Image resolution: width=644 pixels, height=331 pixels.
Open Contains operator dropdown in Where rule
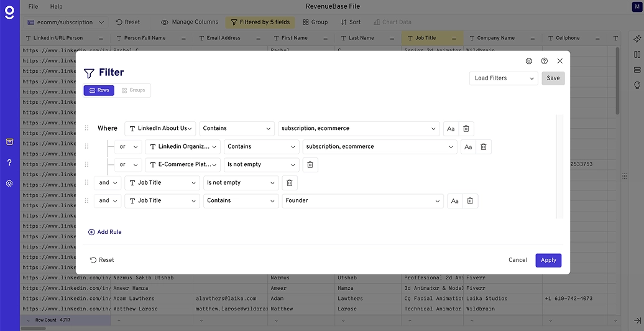click(237, 128)
